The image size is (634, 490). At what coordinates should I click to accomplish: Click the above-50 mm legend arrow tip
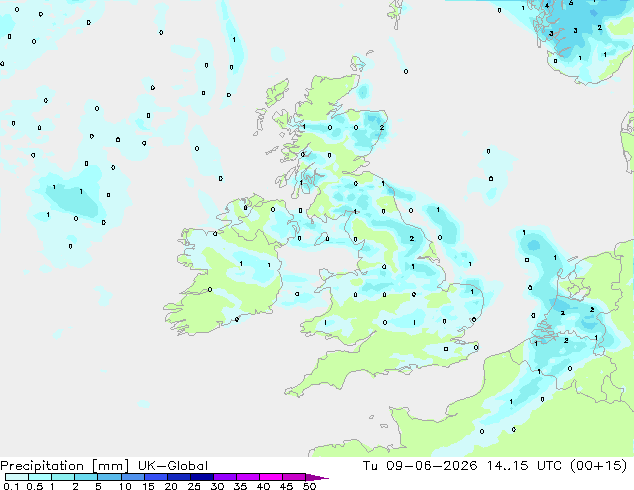pyautogui.click(x=317, y=477)
